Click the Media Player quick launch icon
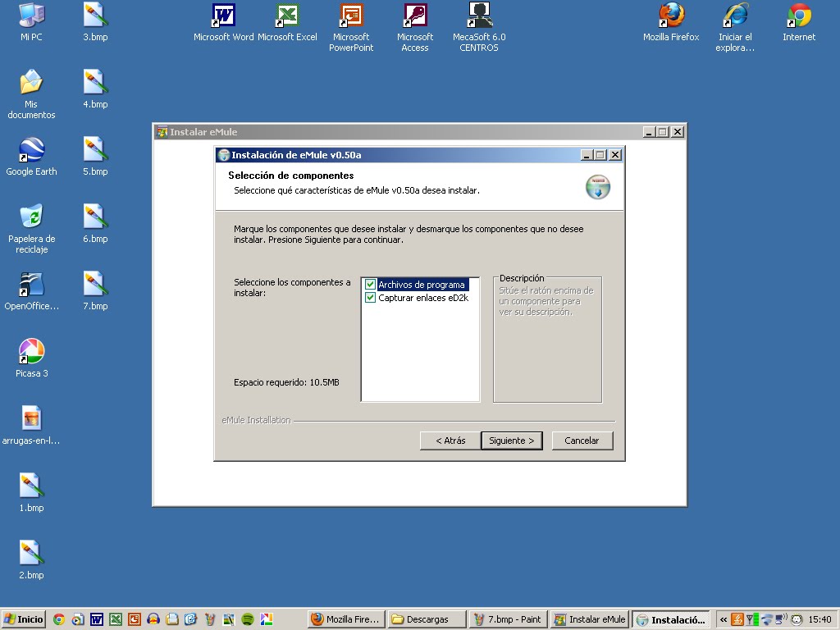 point(78,619)
